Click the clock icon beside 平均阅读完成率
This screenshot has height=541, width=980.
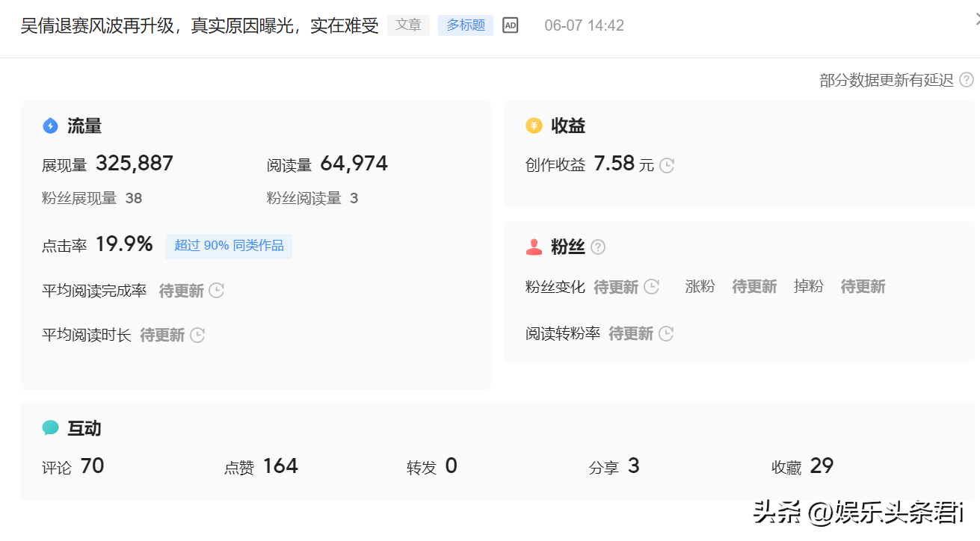217,291
